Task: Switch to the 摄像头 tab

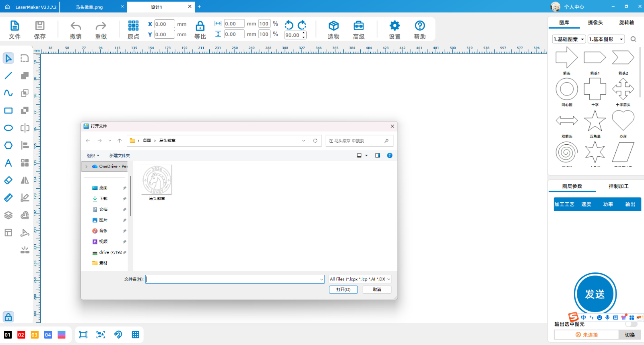Action: point(595,23)
